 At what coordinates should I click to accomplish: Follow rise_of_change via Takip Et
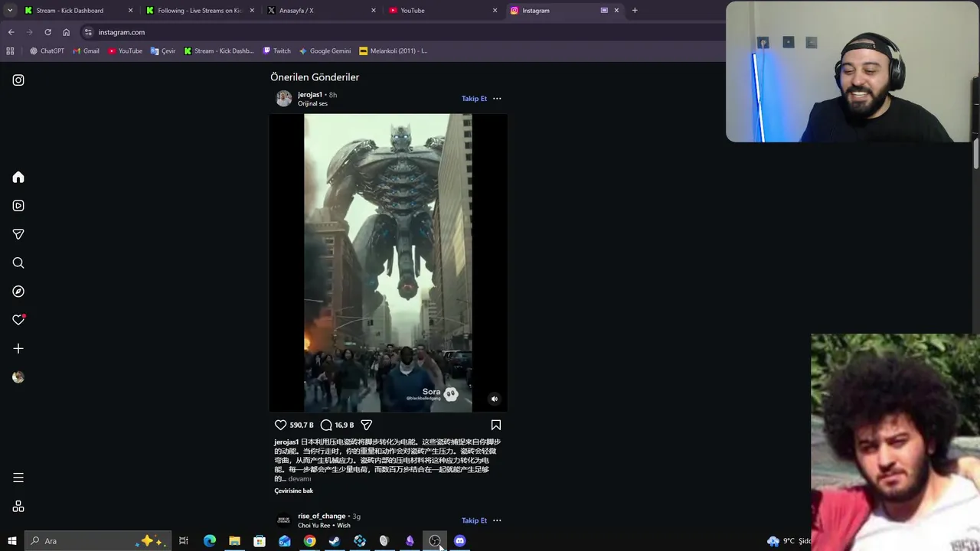[x=474, y=520]
